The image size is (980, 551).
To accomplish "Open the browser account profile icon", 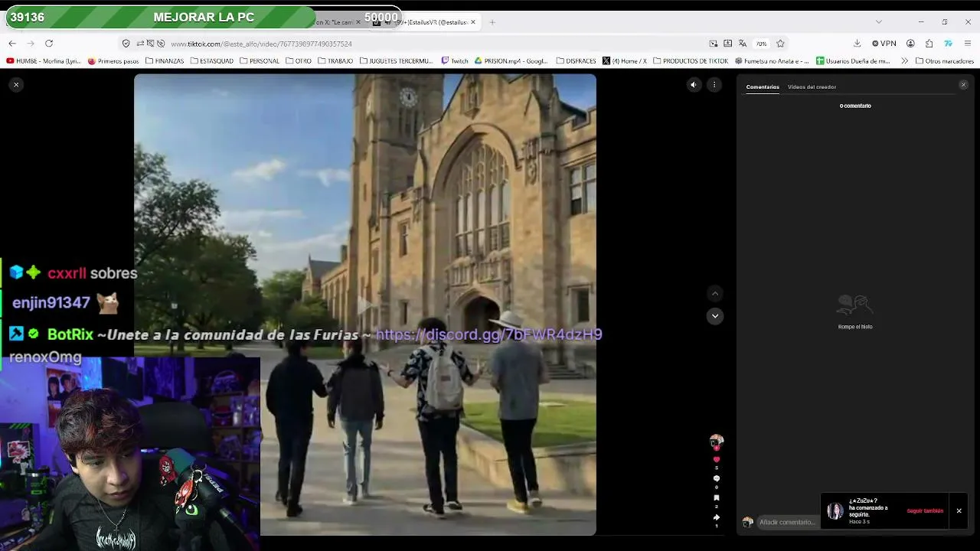I will pos(910,44).
